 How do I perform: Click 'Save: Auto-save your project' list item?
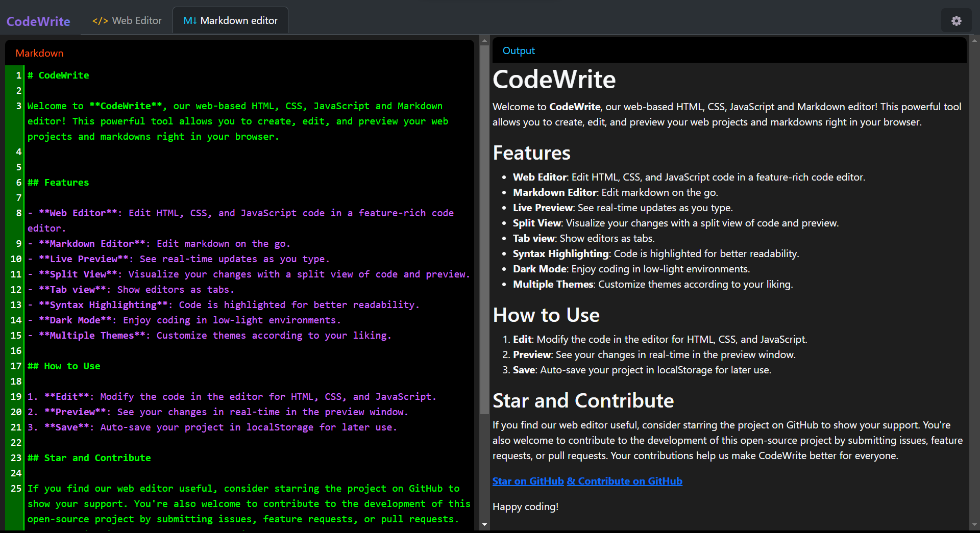[642, 370]
